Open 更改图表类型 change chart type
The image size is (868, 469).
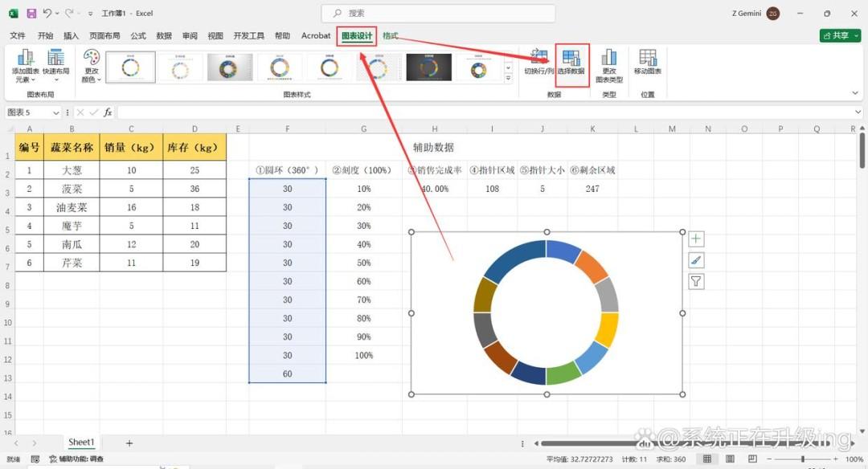coord(609,66)
